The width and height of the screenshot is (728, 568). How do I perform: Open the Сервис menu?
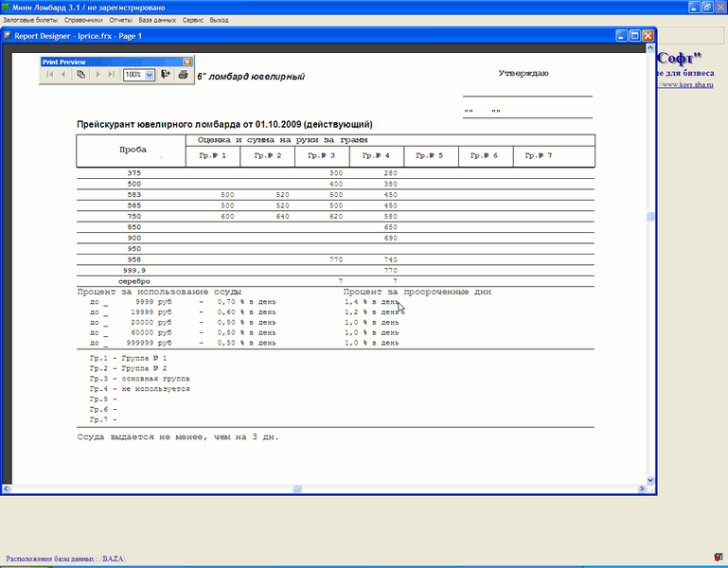coord(193,20)
